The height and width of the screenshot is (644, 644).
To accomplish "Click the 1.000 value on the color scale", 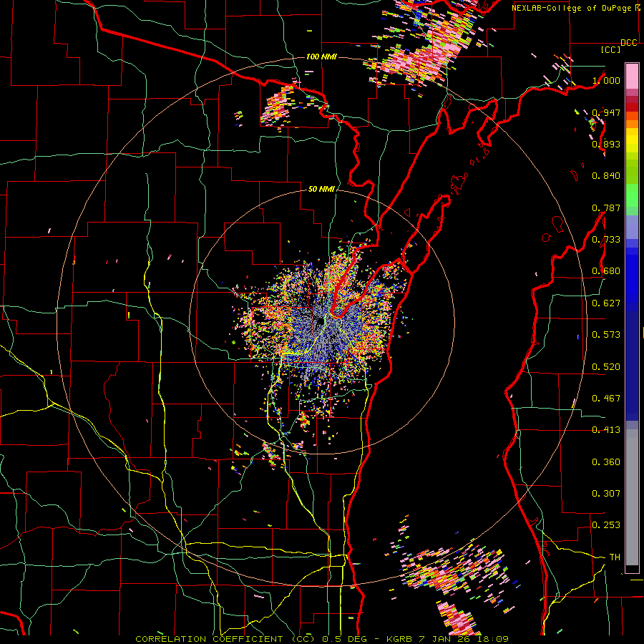I will click(x=606, y=80).
